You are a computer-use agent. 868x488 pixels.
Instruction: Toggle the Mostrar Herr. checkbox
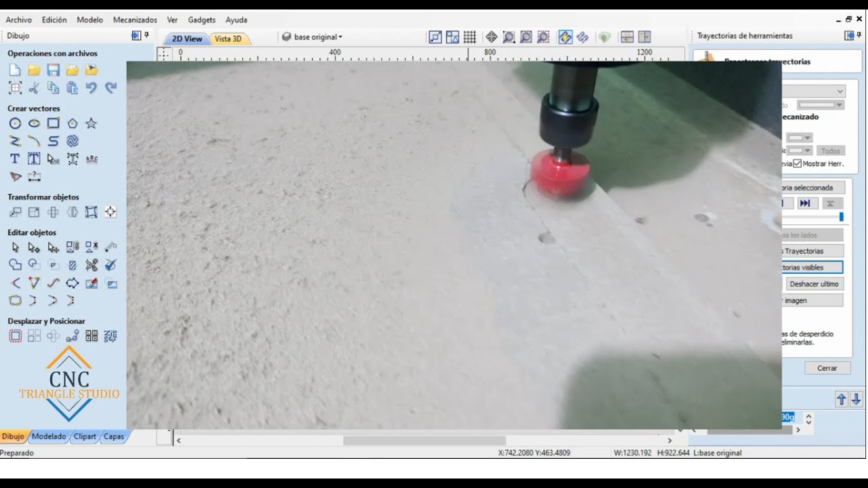click(x=797, y=163)
